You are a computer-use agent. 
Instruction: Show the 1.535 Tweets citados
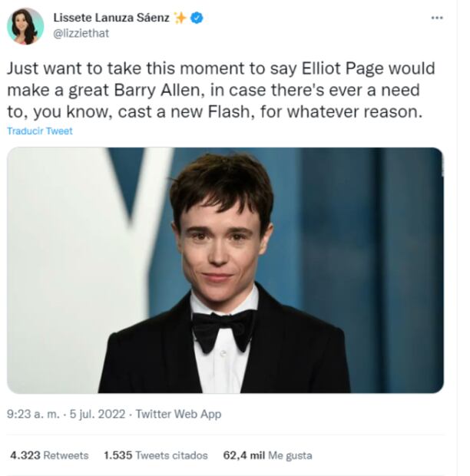coord(155,455)
